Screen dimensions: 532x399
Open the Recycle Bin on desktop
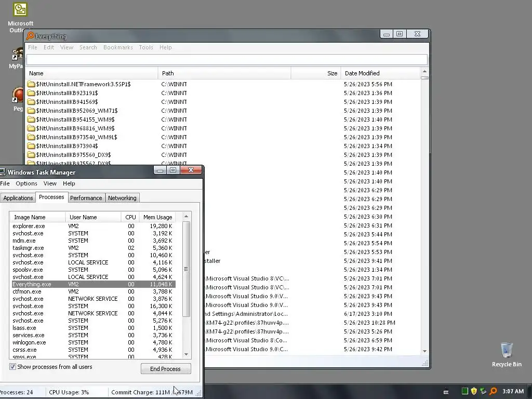point(507,350)
